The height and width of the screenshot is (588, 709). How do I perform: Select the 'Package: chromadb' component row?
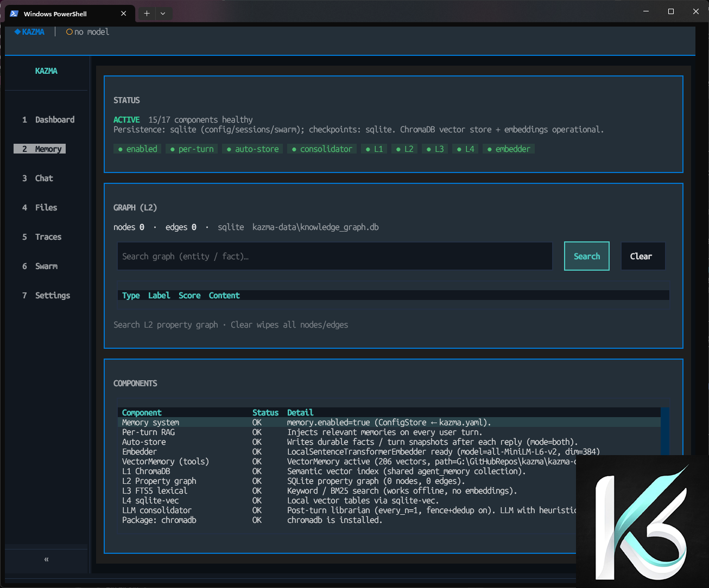[x=347, y=520]
